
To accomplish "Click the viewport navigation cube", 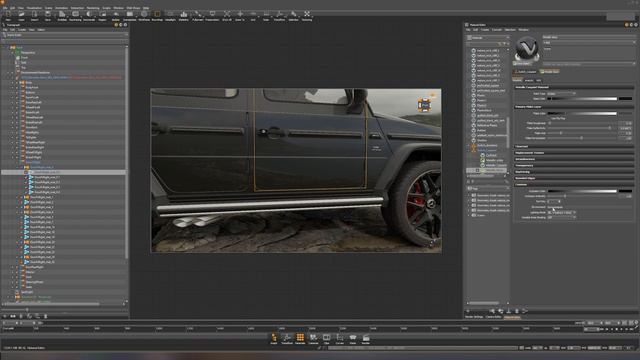I will click(424, 105).
